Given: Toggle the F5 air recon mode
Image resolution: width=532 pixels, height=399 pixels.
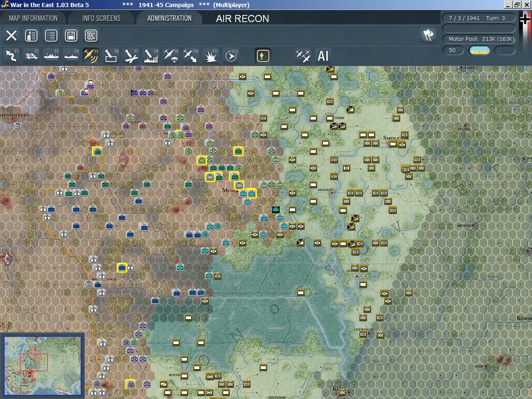Looking at the screenshot, I should [91, 56].
